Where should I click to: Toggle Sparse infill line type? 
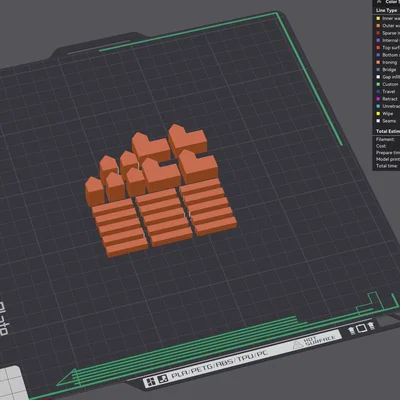[x=388, y=33]
